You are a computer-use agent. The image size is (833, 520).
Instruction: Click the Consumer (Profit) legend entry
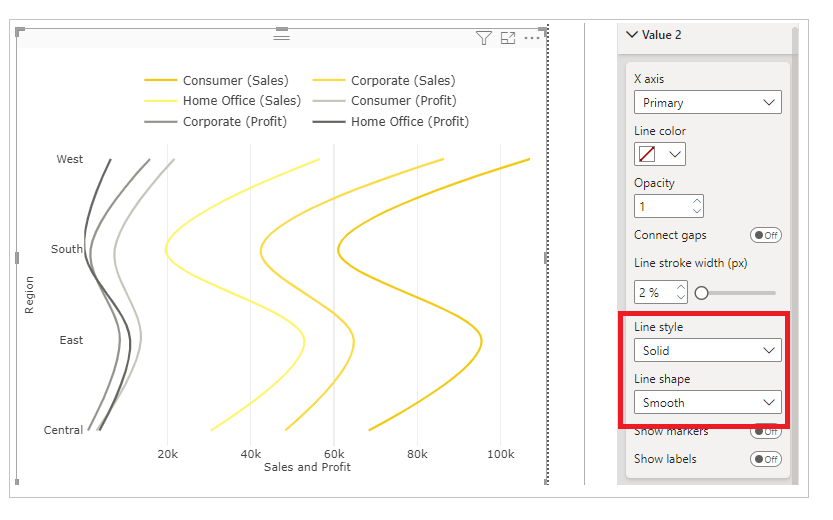click(385, 100)
